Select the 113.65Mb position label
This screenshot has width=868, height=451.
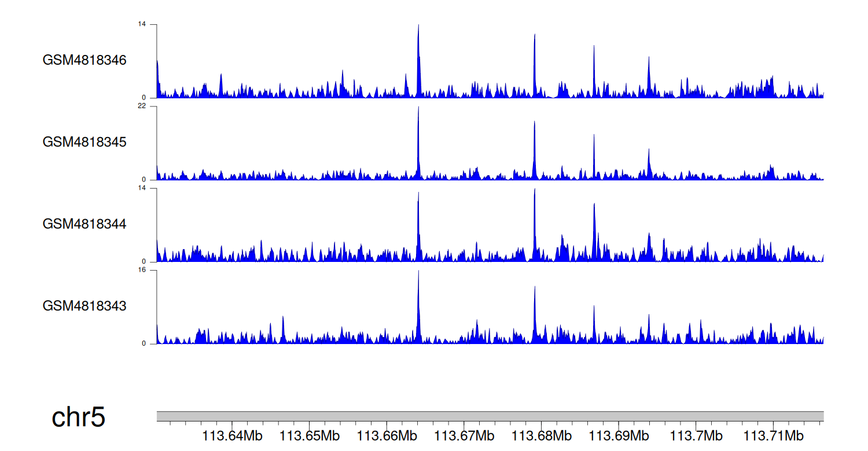click(310, 435)
